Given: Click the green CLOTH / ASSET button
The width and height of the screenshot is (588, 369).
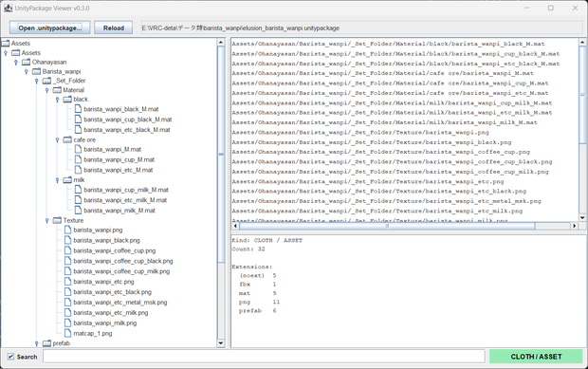Looking at the screenshot, I should click(536, 357).
